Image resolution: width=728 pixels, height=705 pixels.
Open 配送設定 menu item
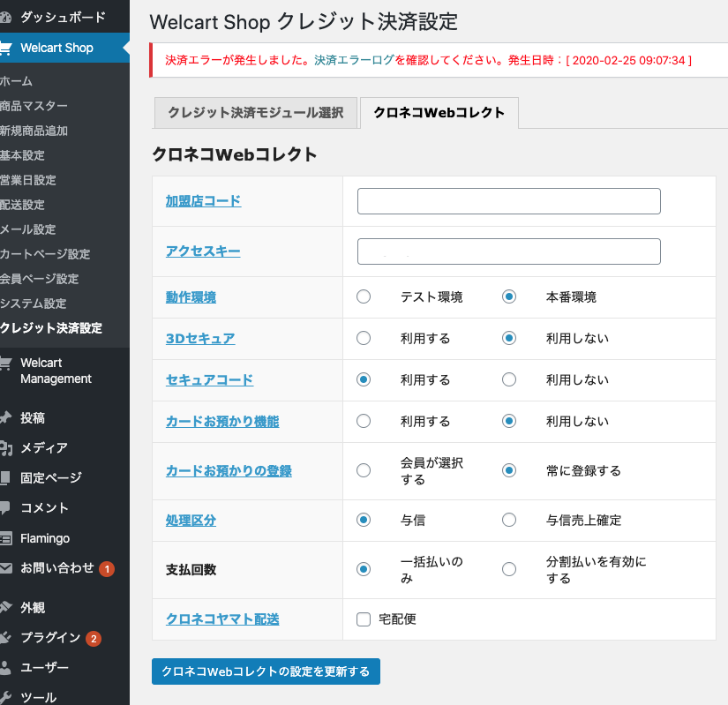point(22,205)
